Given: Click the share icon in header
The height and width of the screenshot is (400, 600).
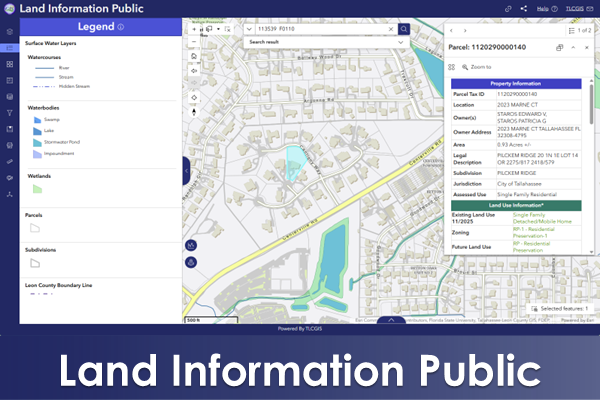Looking at the screenshot, I should [x=524, y=9].
